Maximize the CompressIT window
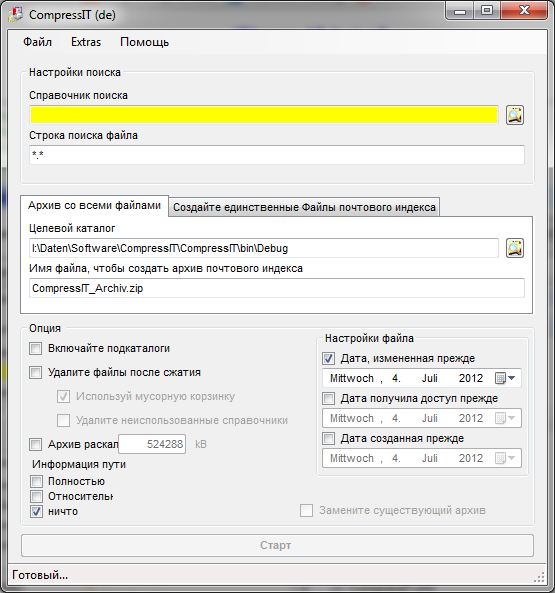The image size is (555, 593). tap(487, 11)
